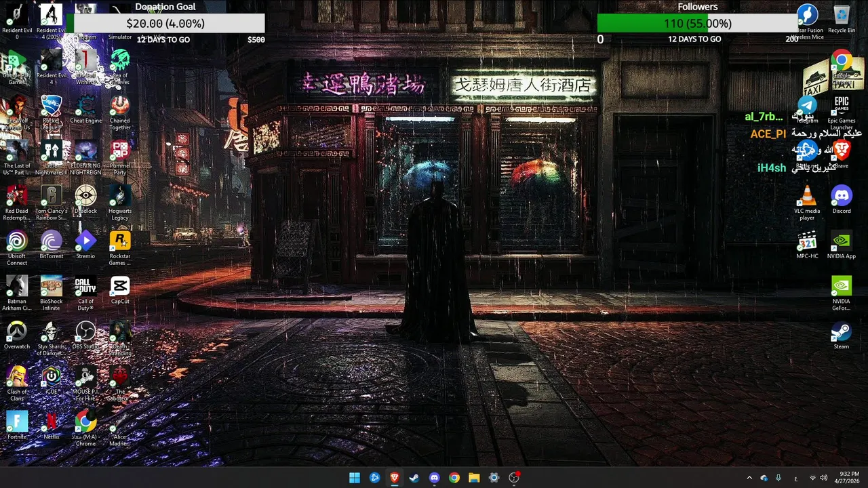The width and height of the screenshot is (868, 488).
Task: Open the Steam desktop shortcut
Action: click(842, 335)
